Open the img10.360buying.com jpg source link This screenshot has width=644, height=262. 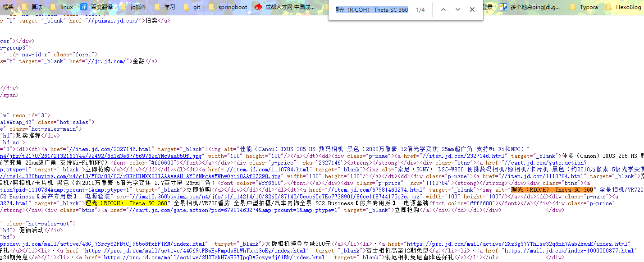[x=275, y=197]
